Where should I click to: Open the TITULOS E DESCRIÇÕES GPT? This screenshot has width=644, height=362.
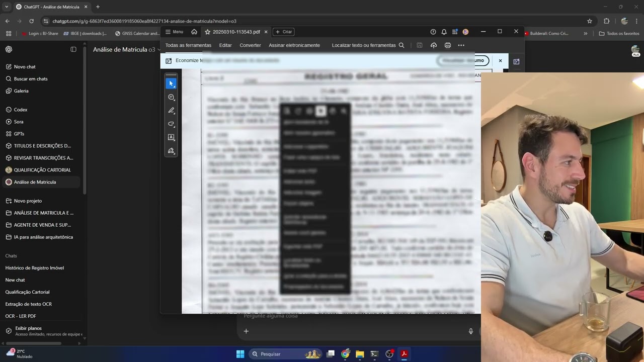(x=40, y=145)
